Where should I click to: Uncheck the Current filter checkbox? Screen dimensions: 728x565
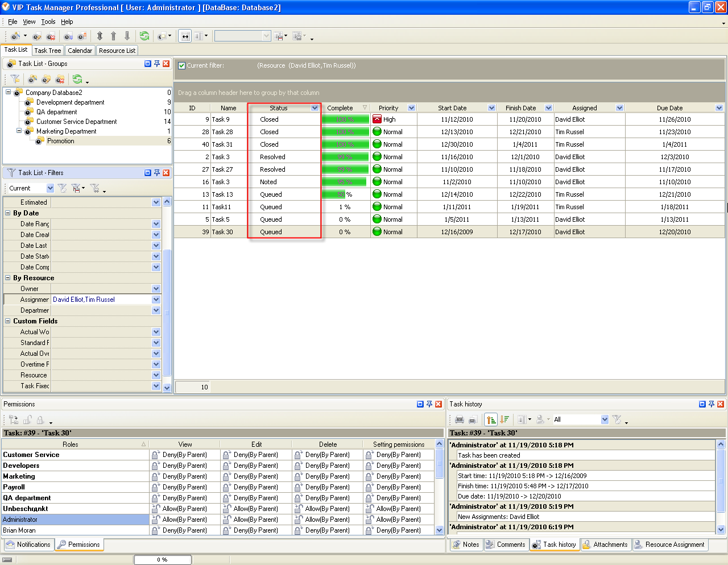[181, 65]
